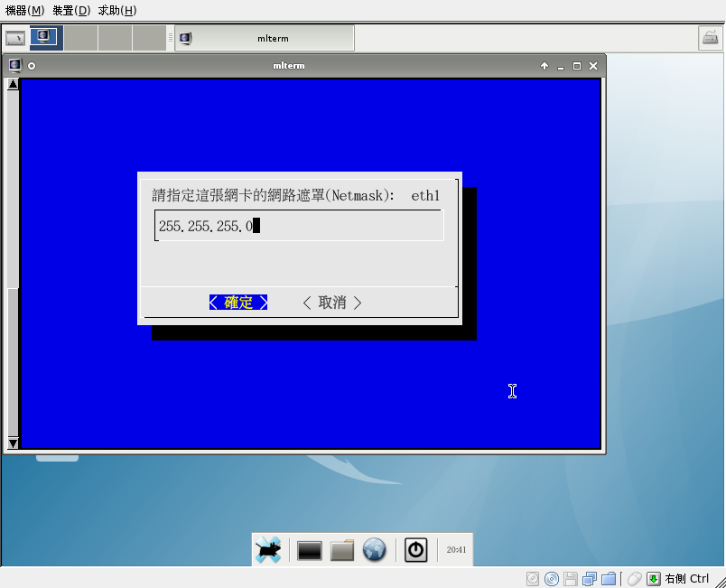Cancel with the 取消 button
Screen dimensions: 726x588
point(332,303)
